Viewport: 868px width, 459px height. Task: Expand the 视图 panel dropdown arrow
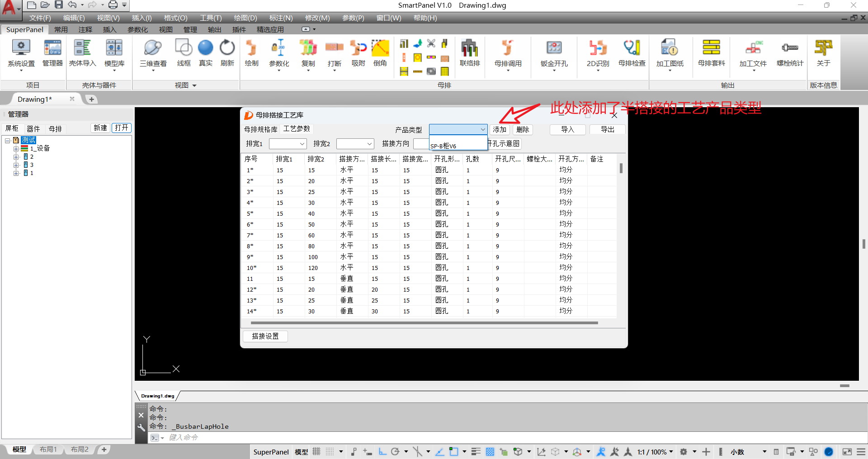[x=194, y=85]
